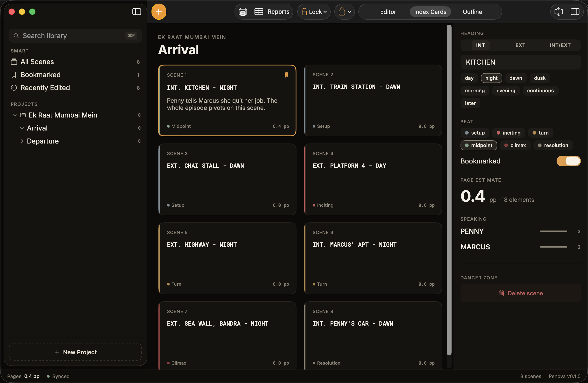
Task: Open the Lock dropdown arrow
Action: click(325, 12)
